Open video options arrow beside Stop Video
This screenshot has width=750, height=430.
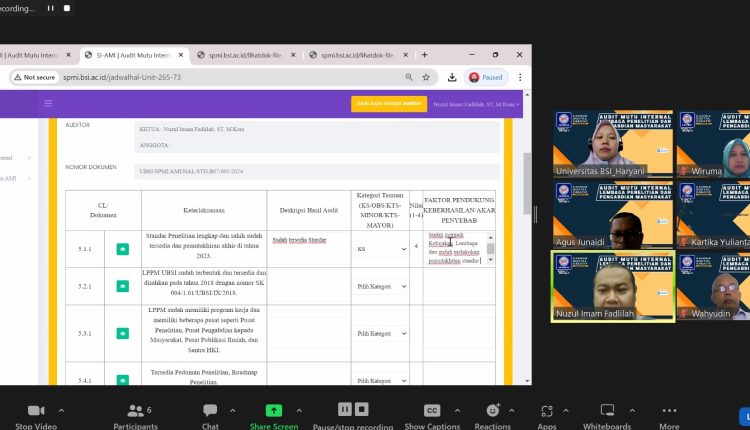(x=61, y=410)
